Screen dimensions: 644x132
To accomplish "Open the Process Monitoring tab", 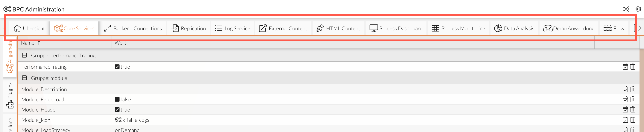I will click(x=458, y=28).
